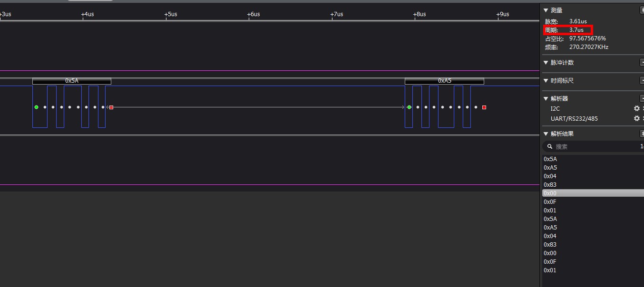
Task: Click red stop-bit marker of 0x5A frame
Action: (111, 107)
